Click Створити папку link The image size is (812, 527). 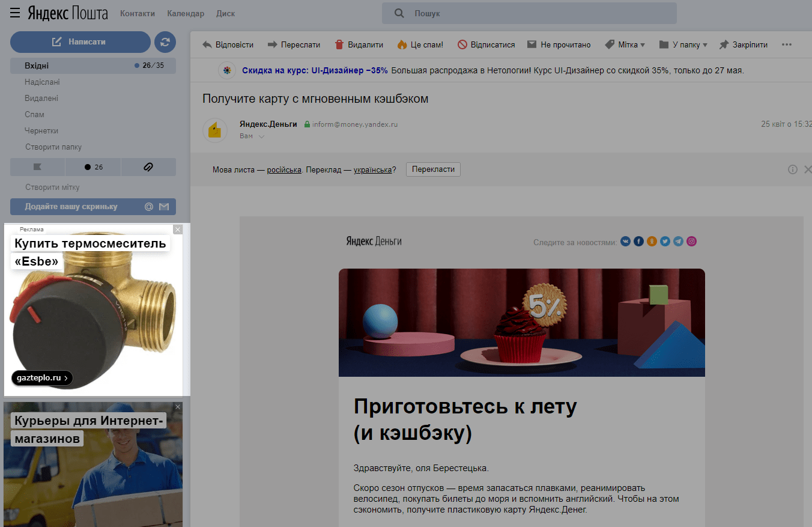pos(53,147)
